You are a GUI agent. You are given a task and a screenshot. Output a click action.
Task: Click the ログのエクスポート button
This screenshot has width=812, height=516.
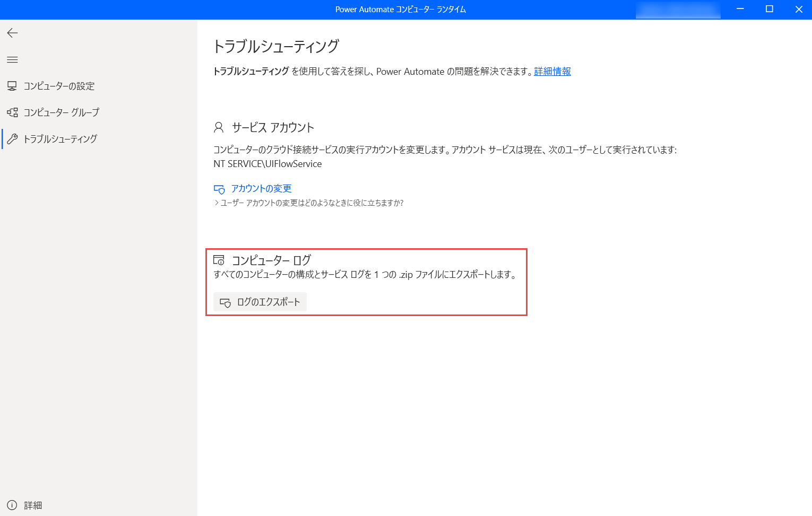[x=260, y=302]
